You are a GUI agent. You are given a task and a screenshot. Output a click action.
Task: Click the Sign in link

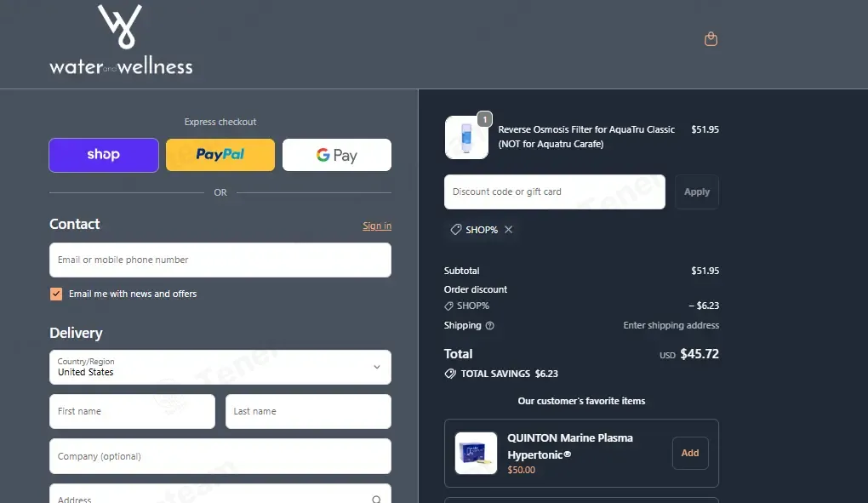(x=377, y=226)
